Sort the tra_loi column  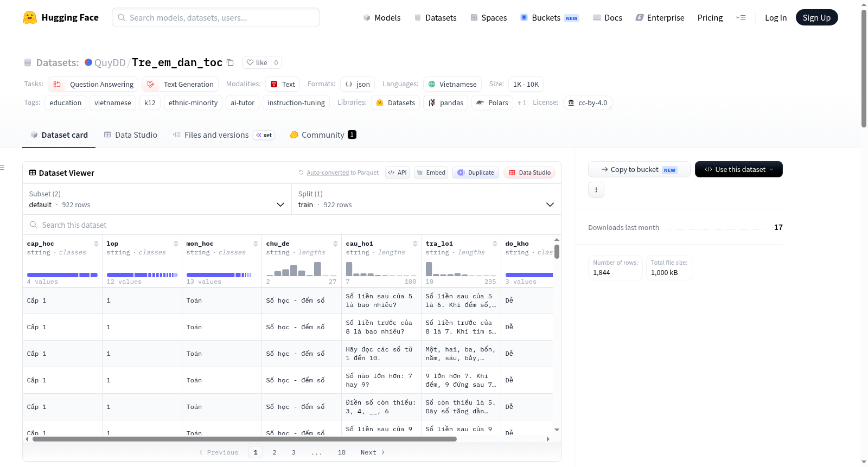pyautogui.click(x=495, y=244)
